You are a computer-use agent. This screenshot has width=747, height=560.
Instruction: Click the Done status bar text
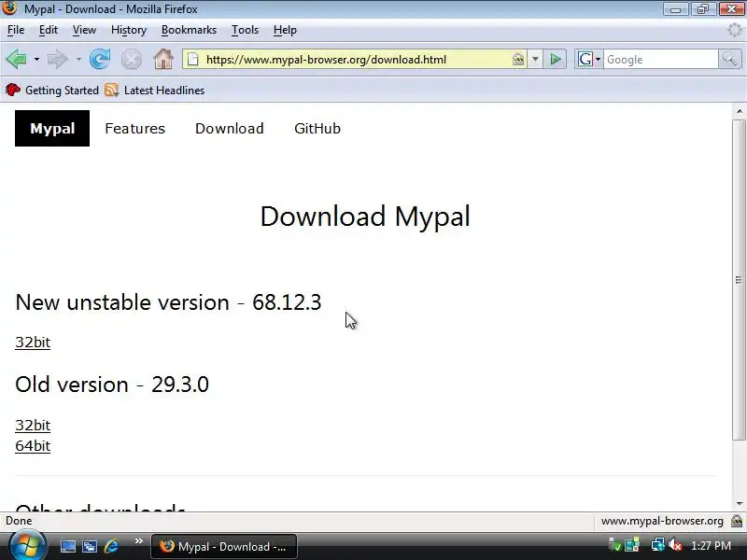19,521
